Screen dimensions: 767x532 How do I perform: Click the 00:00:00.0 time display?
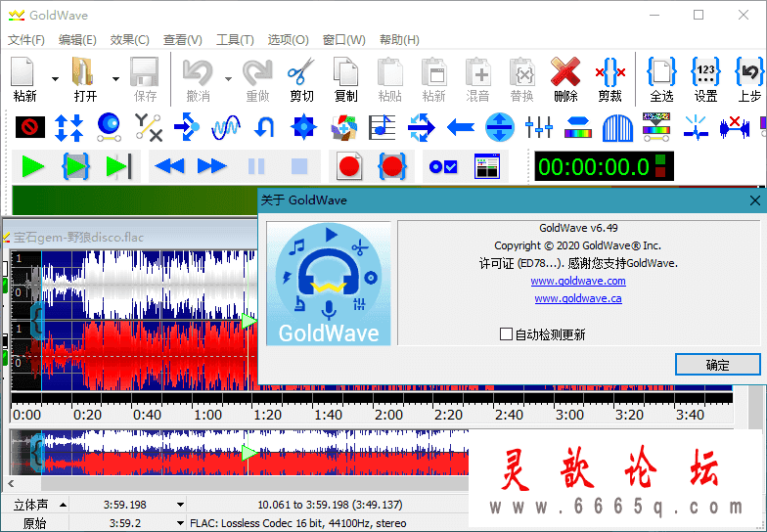tap(605, 166)
